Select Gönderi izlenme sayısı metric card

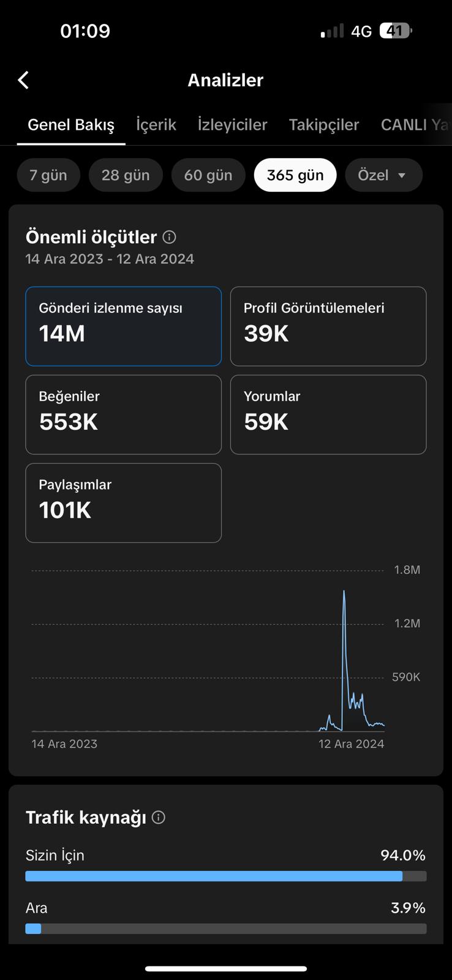[x=124, y=326]
